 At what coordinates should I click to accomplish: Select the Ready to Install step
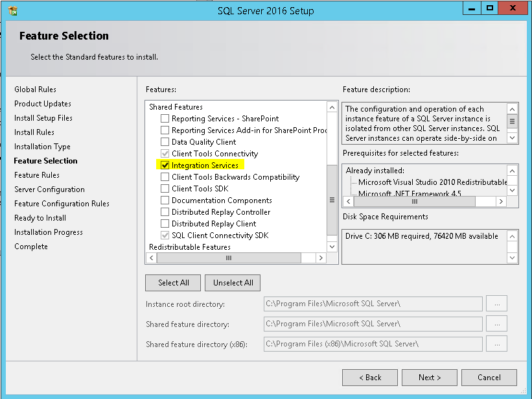40,218
